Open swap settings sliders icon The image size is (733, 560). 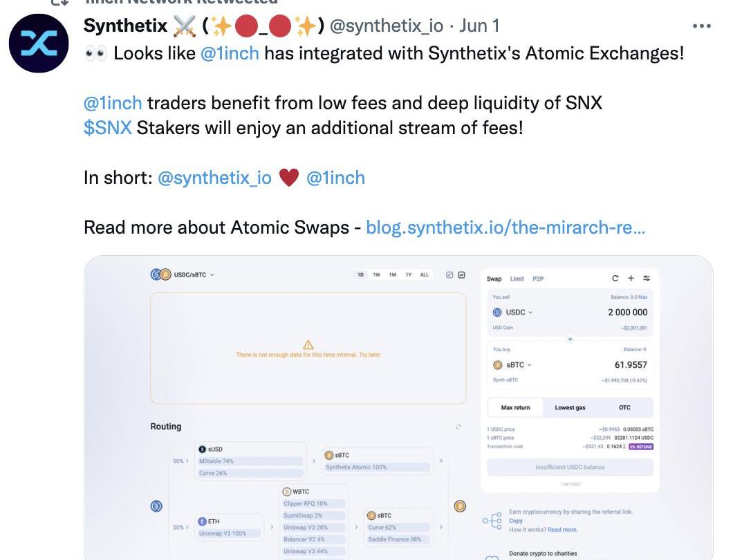(x=647, y=278)
